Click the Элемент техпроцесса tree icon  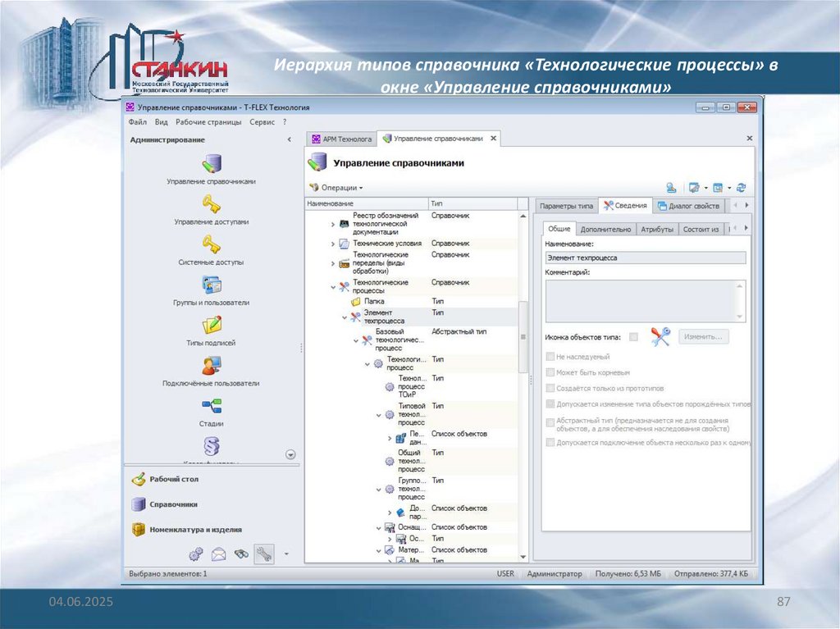pyautogui.click(x=355, y=317)
